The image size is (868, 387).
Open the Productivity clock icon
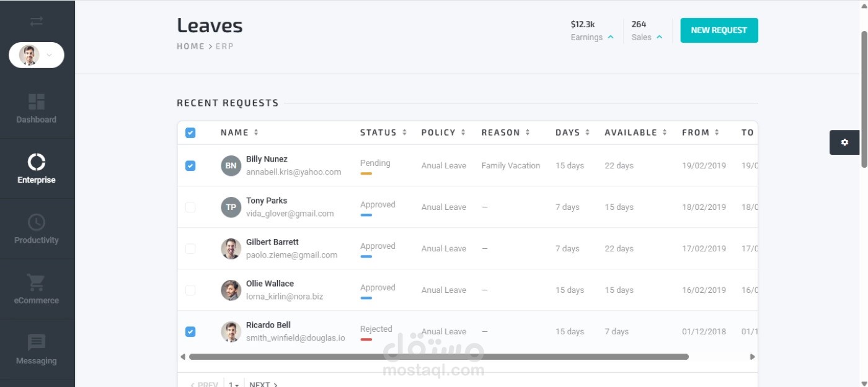(37, 222)
